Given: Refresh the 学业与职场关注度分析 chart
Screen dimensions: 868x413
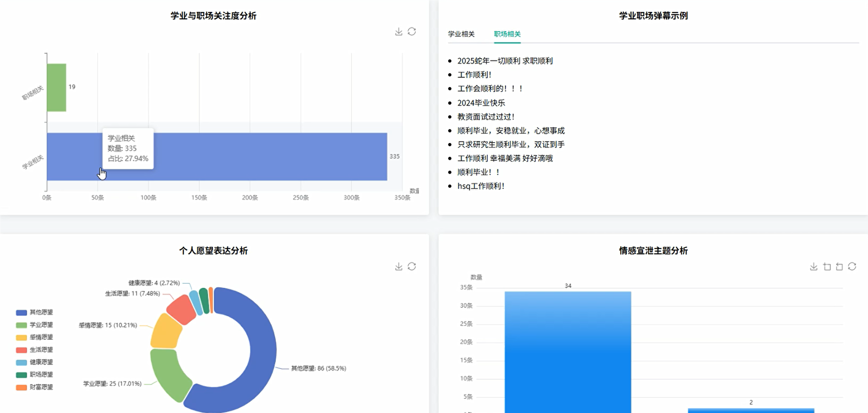Looking at the screenshot, I should point(412,32).
